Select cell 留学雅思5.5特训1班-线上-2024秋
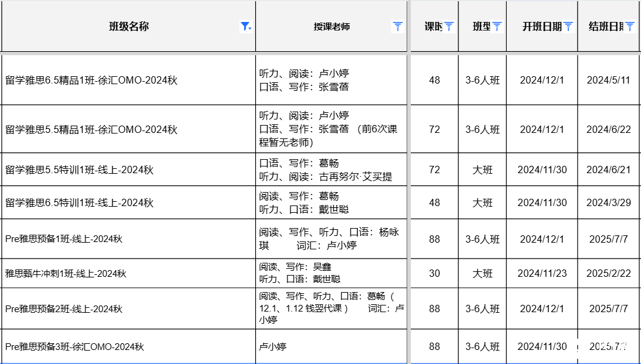Image resolution: width=641 pixels, height=364 pixels. [129, 170]
